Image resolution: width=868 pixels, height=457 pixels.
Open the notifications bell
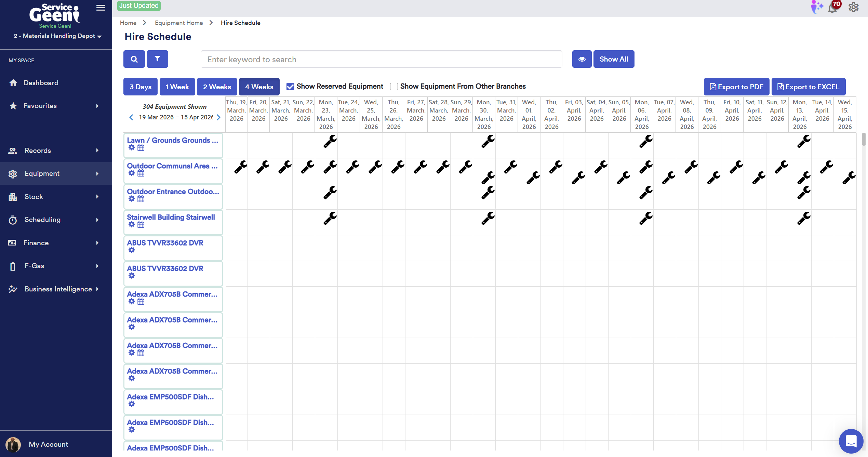click(833, 8)
